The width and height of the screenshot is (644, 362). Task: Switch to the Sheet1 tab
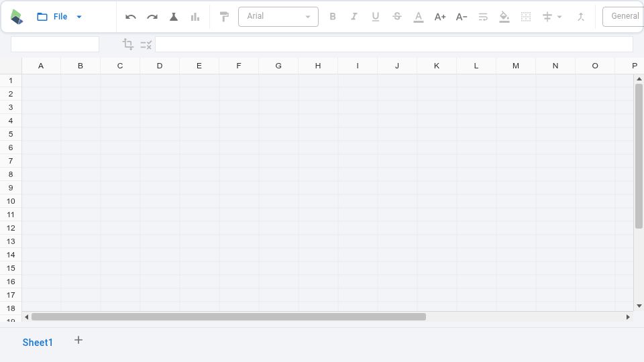coord(38,343)
